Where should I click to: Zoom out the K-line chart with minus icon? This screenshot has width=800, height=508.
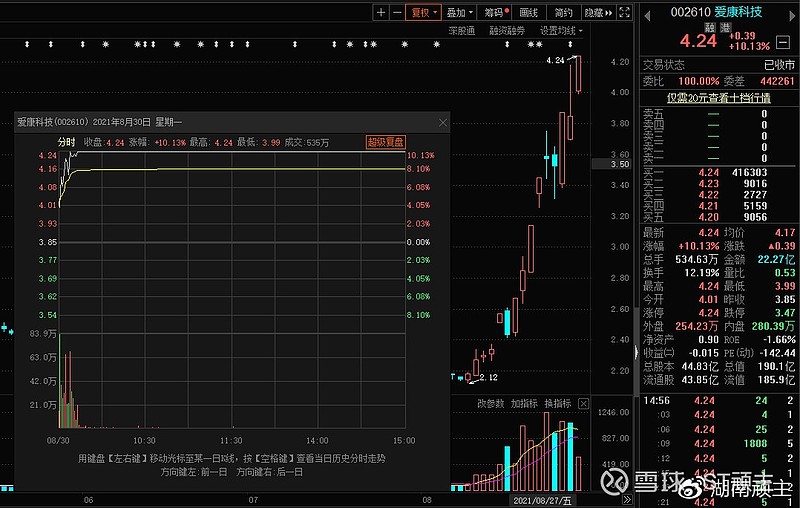click(x=397, y=13)
